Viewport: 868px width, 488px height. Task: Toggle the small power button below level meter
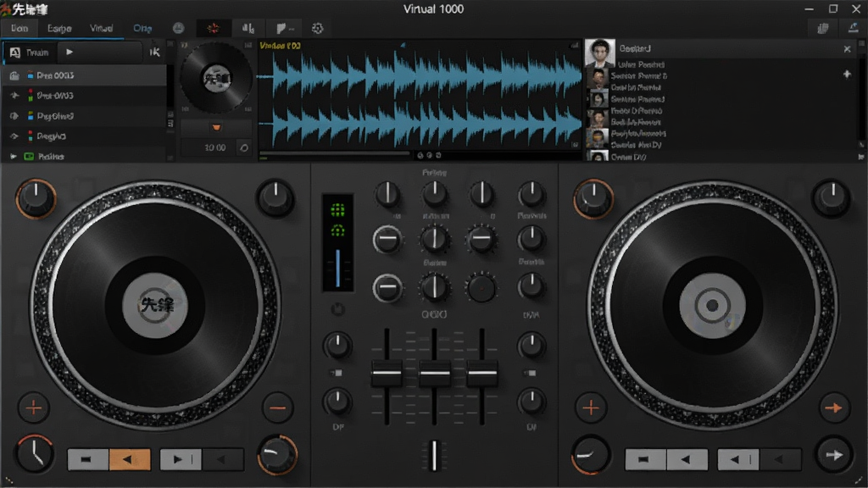click(x=337, y=309)
